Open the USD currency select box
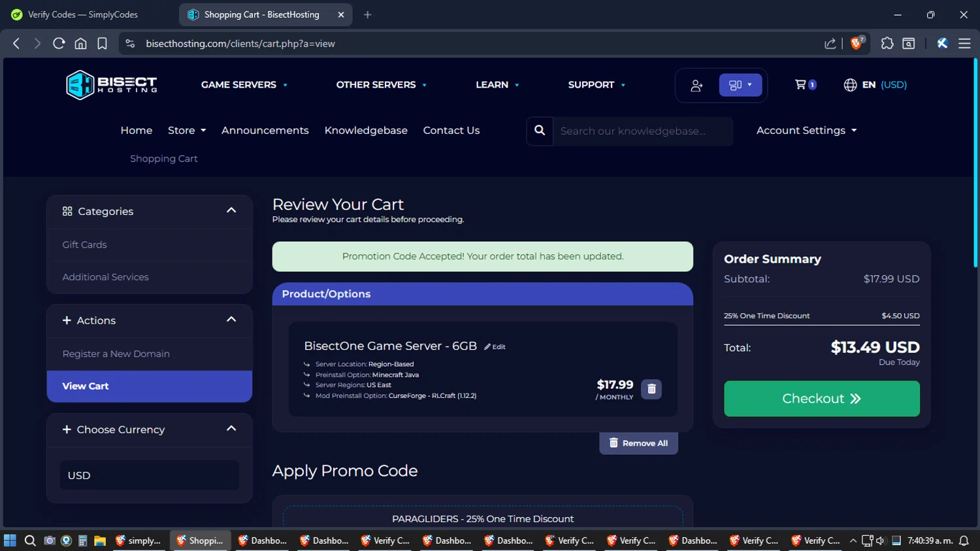The width and height of the screenshot is (980, 551). pos(150,475)
